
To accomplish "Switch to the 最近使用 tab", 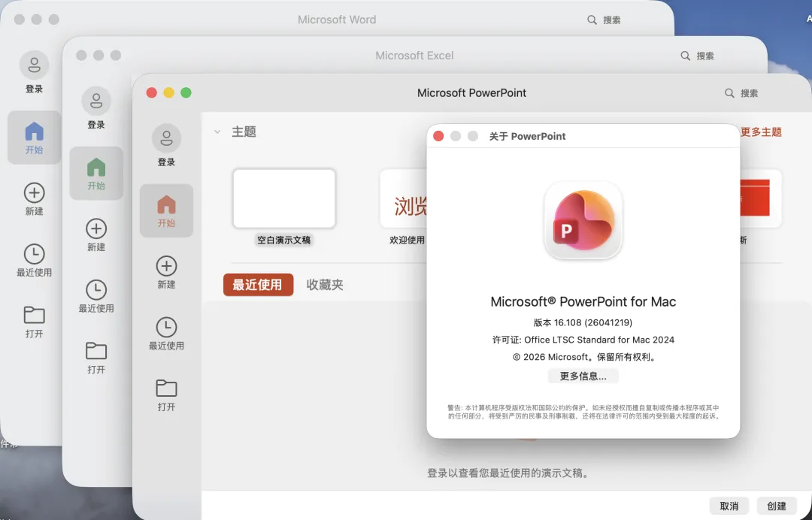I will pyautogui.click(x=258, y=285).
